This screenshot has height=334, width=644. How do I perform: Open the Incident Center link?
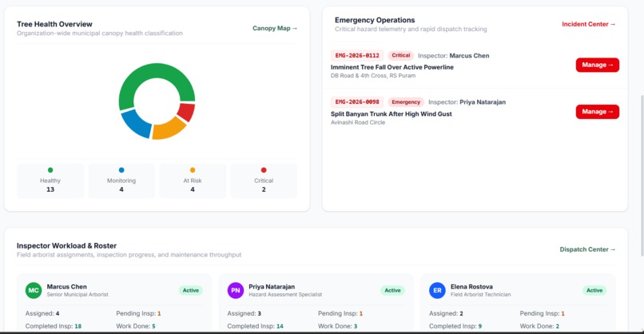(589, 24)
